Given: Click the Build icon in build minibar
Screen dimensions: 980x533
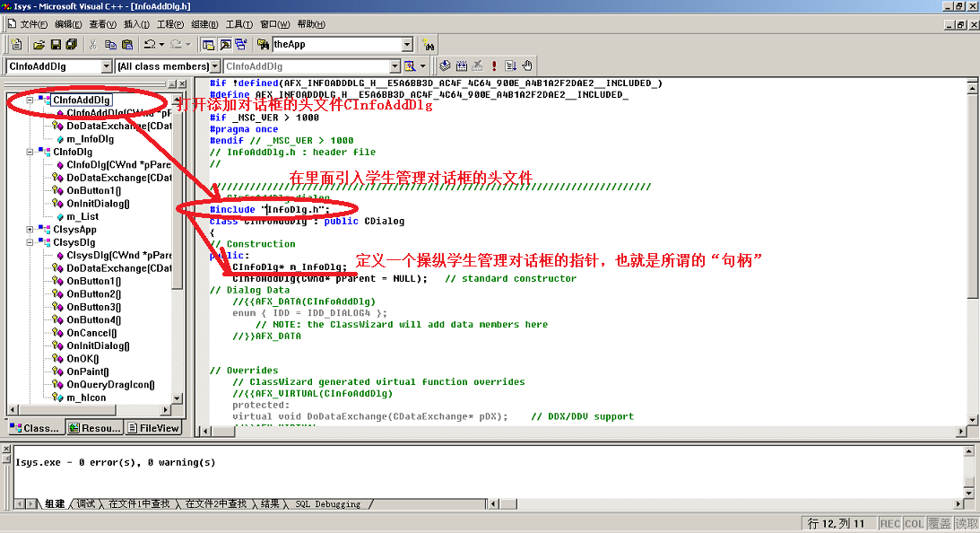Looking at the screenshot, I should (x=462, y=66).
